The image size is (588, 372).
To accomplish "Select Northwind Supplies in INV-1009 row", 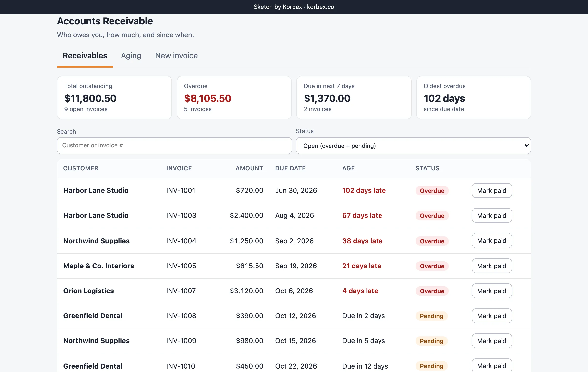I will (96, 341).
